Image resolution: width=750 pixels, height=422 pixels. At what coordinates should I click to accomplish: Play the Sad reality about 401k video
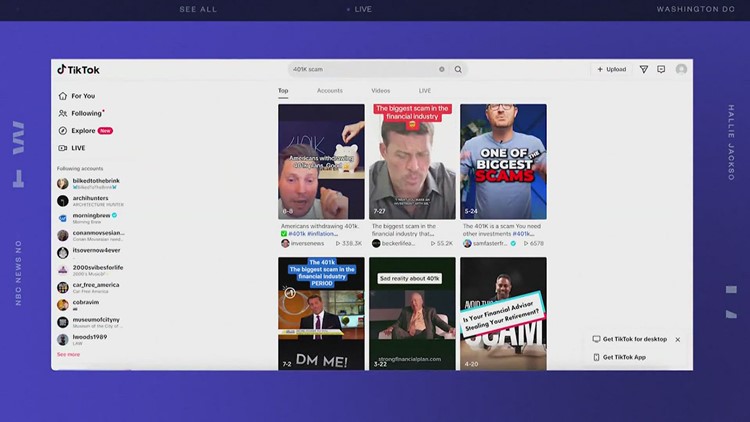(x=412, y=313)
